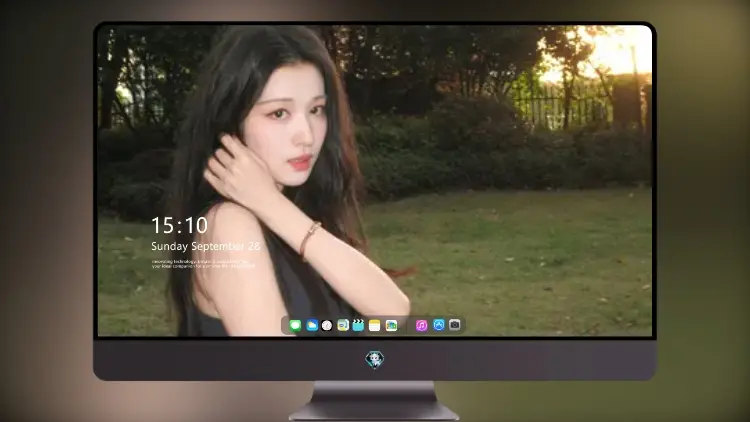Open the yellow Notes app in dock
This screenshot has height=422, width=750.
click(375, 325)
